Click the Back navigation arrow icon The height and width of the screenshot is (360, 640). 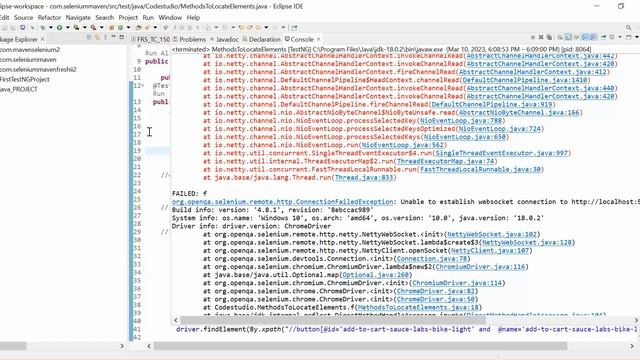click(258, 27)
